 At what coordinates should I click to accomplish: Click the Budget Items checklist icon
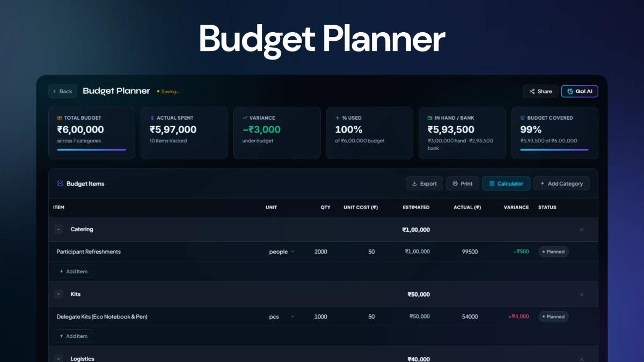pos(60,183)
